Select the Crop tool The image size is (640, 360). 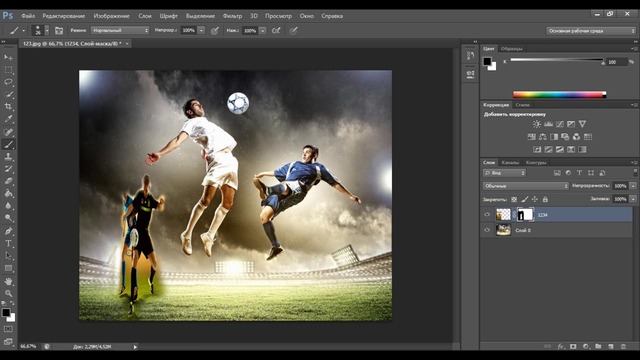point(8,107)
